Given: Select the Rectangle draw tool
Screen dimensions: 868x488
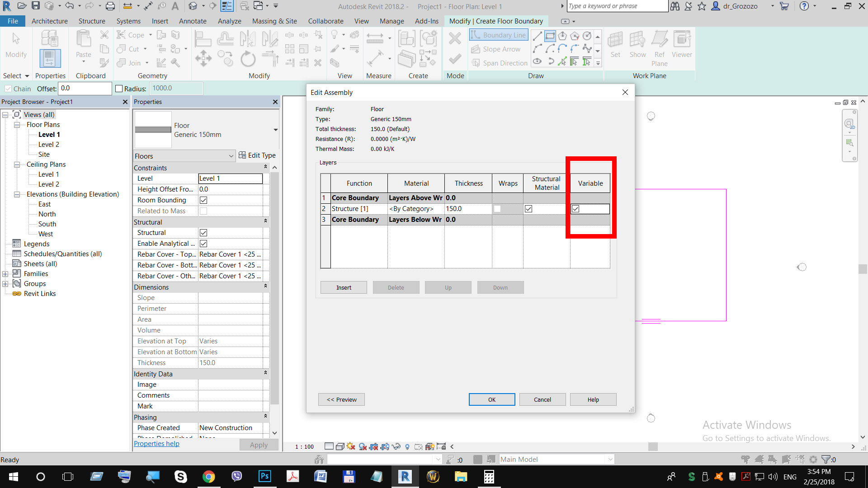Looking at the screenshot, I should (x=549, y=35).
